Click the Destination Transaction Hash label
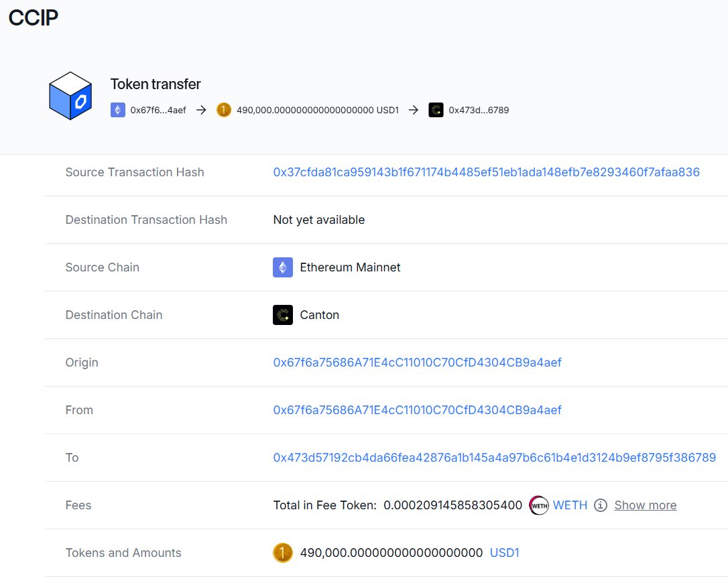Image resolution: width=728 pixels, height=587 pixels. pyautogui.click(x=146, y=220)
